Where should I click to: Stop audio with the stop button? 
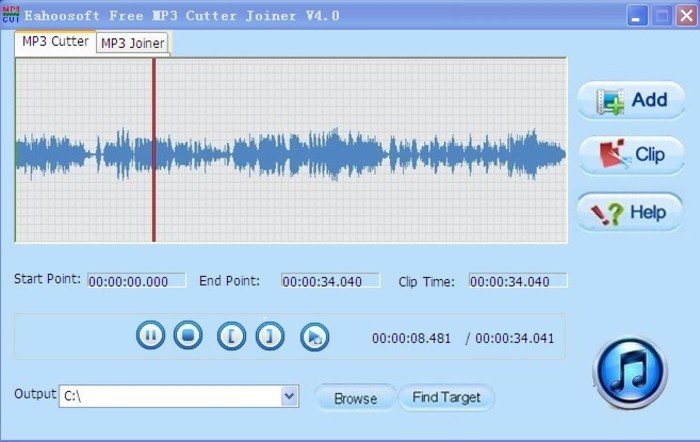click(x=187, y=336)
